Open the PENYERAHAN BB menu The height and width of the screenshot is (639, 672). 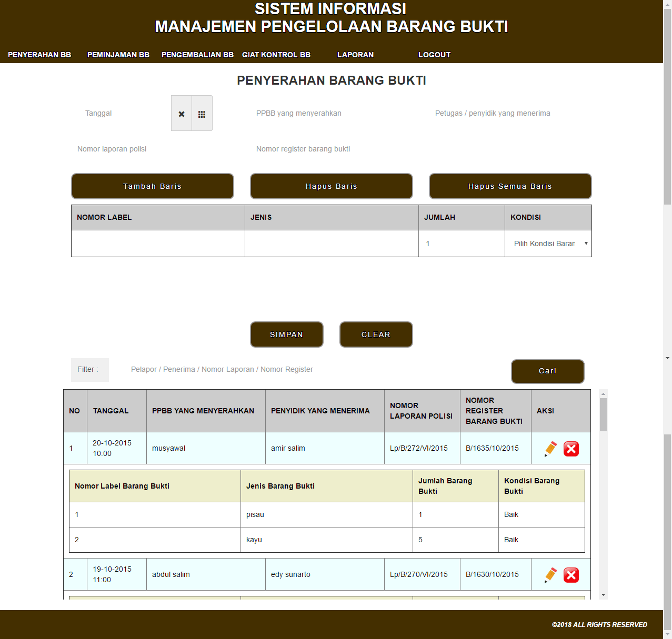click(x=39, y=55)
